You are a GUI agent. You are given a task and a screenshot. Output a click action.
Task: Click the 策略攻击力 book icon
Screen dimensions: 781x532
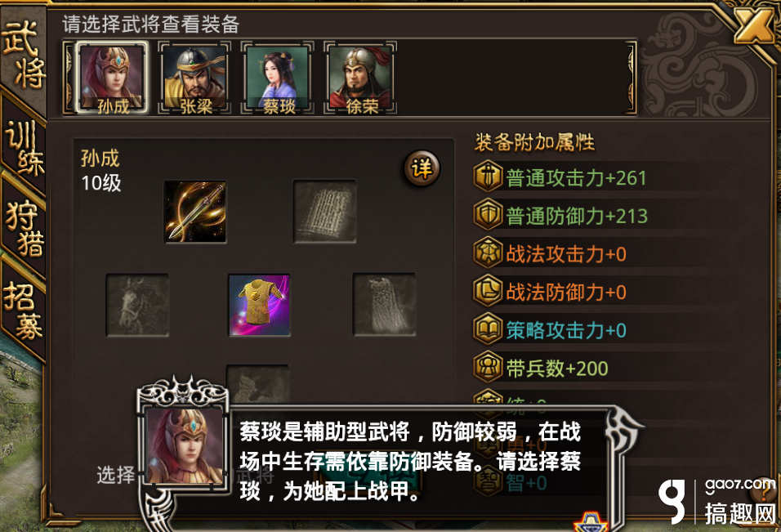coord(488,329)
